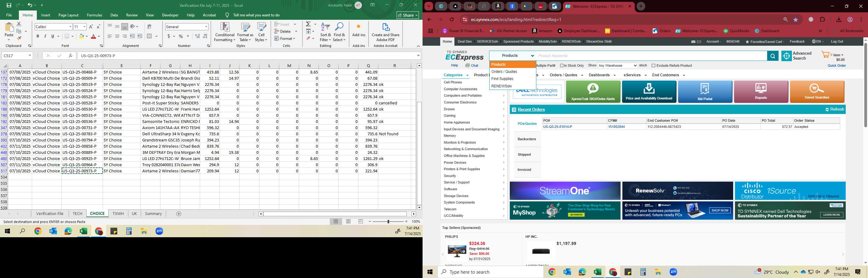Open Excel Page Layout ribbon tab
Image resolution: width=868 pixels, height=278 pixels.
pos(68,15)
